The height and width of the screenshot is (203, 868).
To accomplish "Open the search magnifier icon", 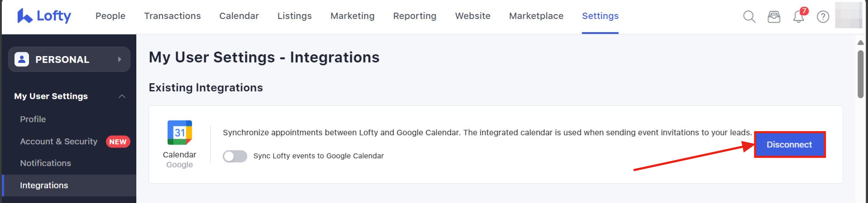I will point(749,17).
